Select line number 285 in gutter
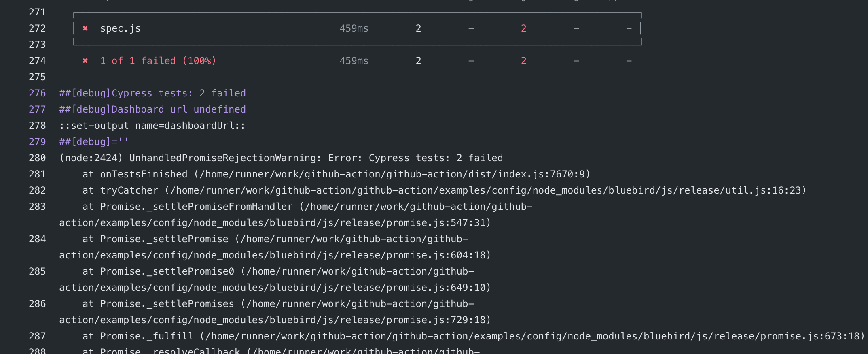 (x=37, y=271)
